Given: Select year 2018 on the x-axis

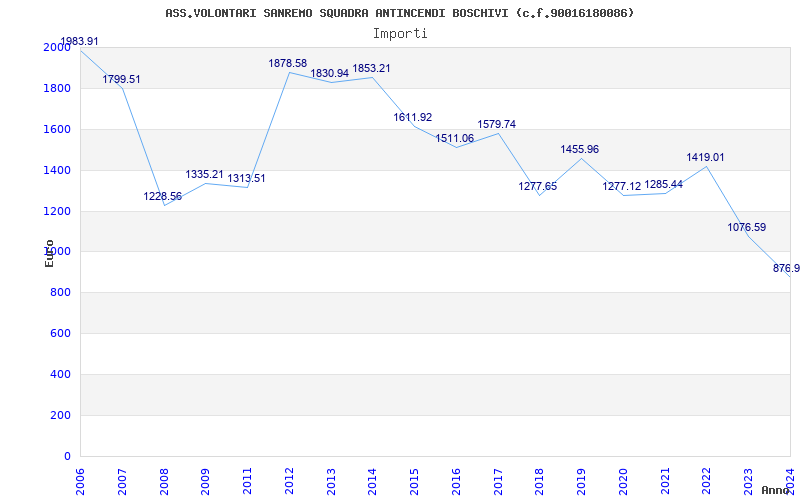Looking at the screenshot, I should (539, 480).
